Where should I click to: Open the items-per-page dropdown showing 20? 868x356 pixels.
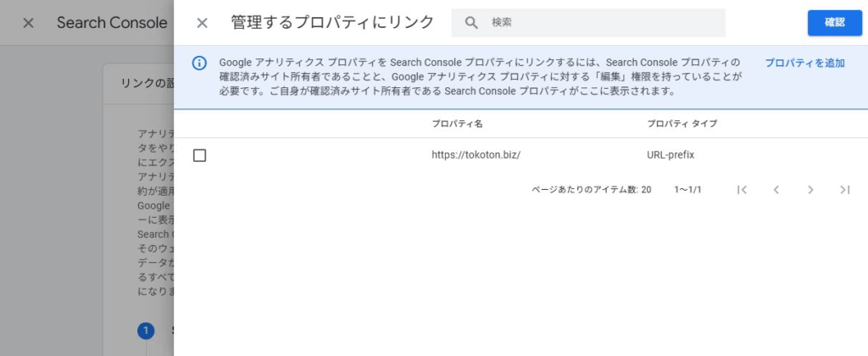pyautogui.click(x=646, y=190)
